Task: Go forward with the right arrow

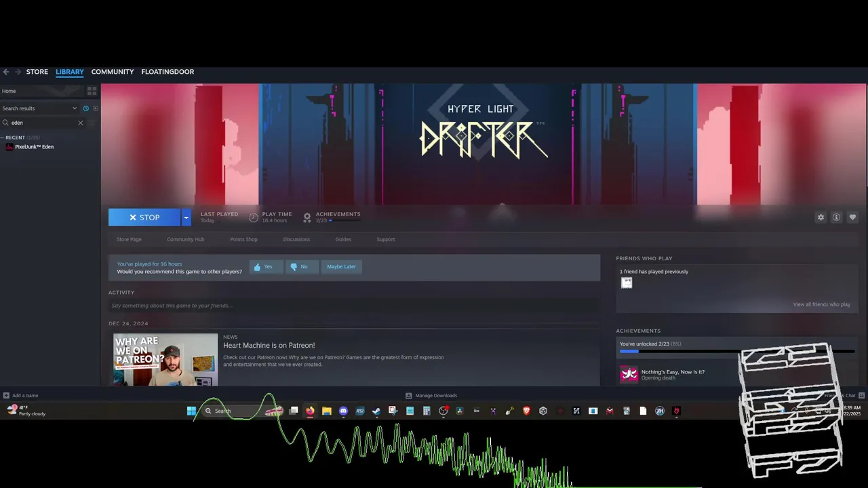Action: click(x=18, y=72)
